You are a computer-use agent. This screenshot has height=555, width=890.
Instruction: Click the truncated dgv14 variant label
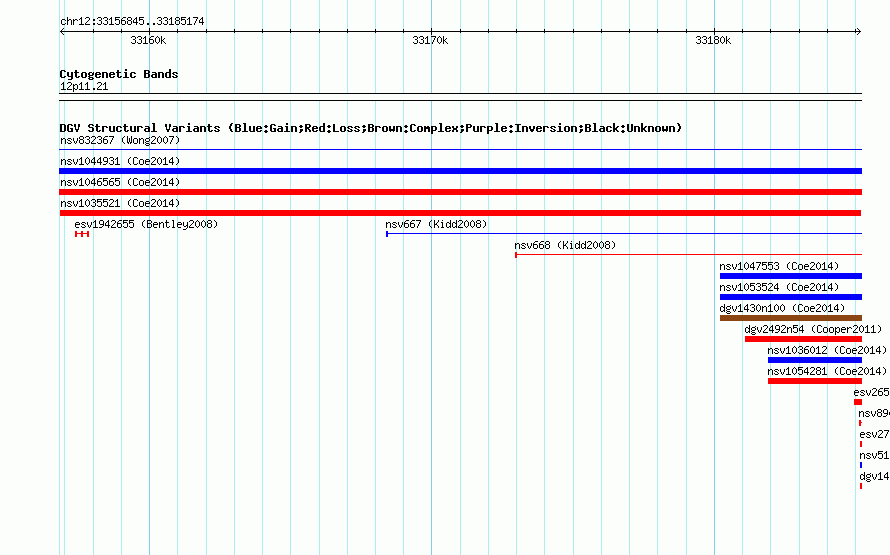(x=874, y=476)
